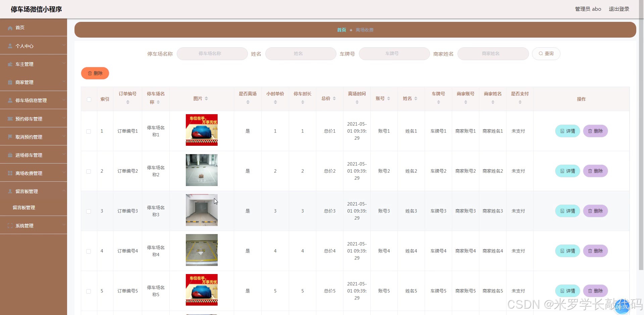The width and height of the screenshot is (644, 315).
Task: Click the 车牌号 search input field
Action: (394, 54)
